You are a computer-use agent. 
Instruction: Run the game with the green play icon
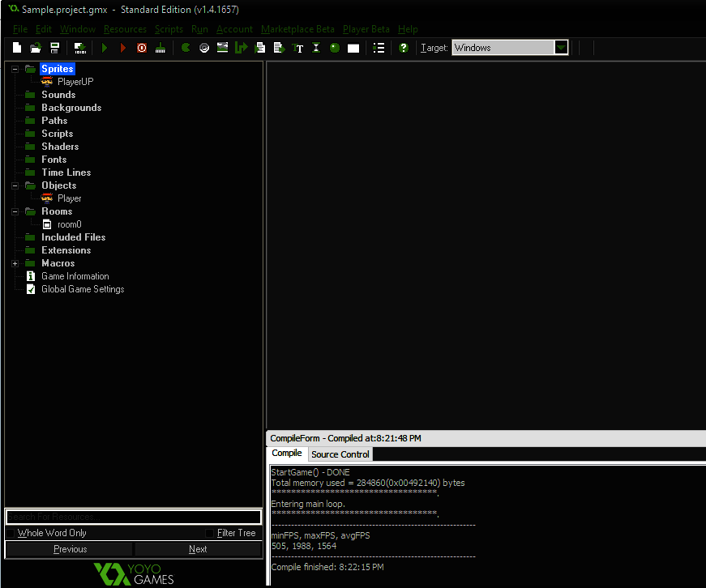pyautogui.click(x=104, y=47)
